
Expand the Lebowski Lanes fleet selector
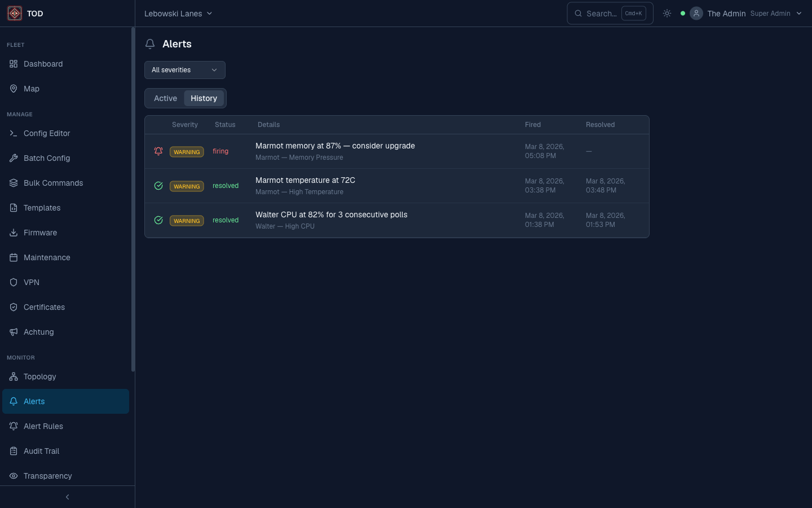(178, 13)
